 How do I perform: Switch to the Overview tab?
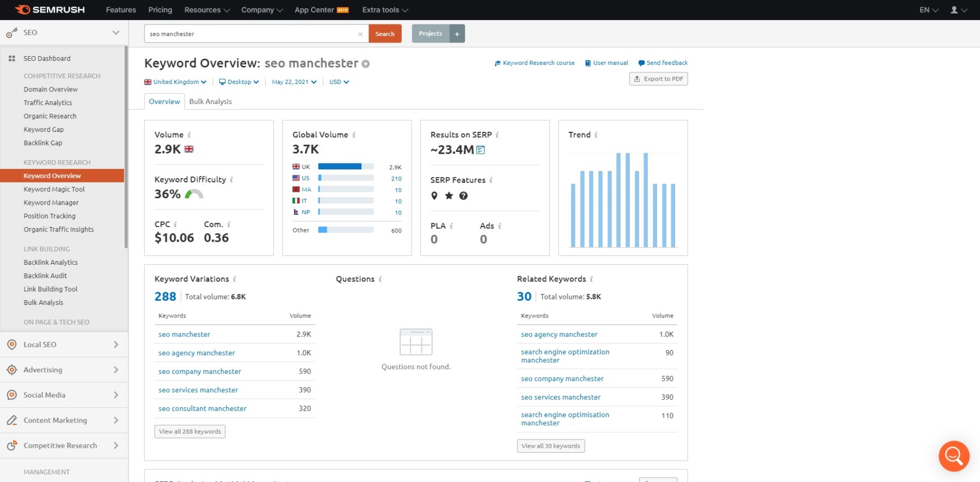(164, 101)
